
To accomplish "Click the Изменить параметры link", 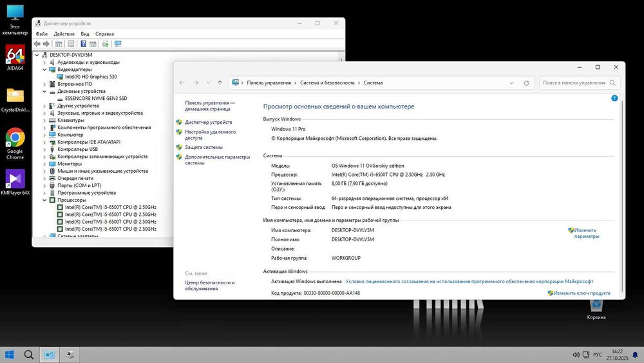I will pos(587,233).
